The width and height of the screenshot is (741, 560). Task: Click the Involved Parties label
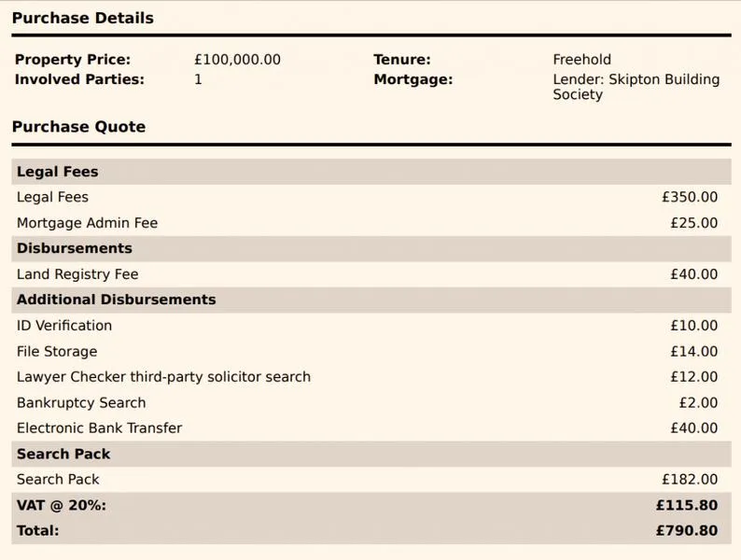[79, 79]
